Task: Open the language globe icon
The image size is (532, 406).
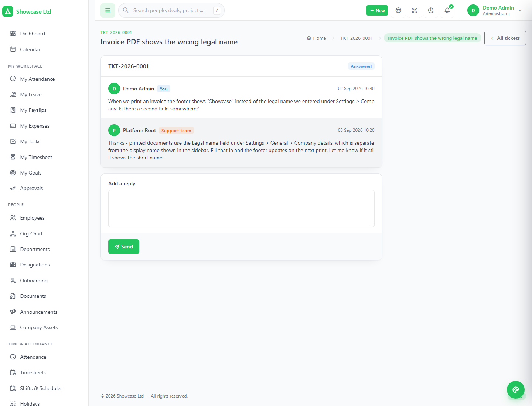Action: click(x=398, y=10)
